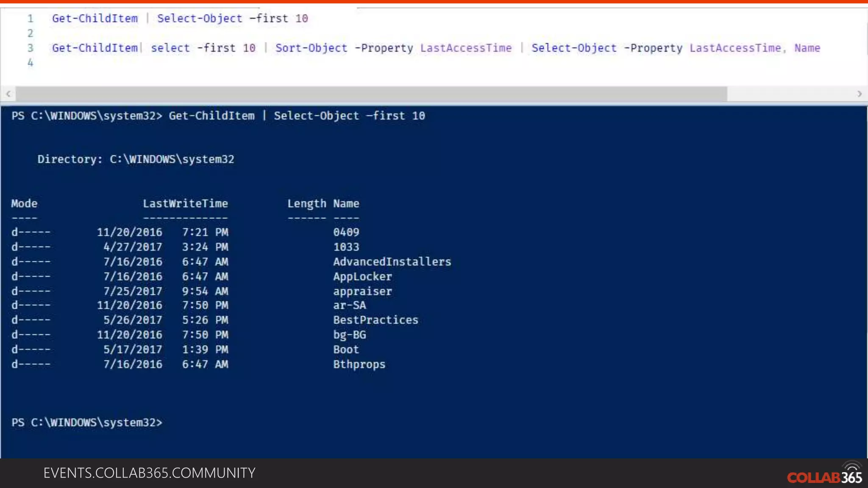Click the Bthprops entry in the listing
868x488 pixels.
(x=359, y=364)
